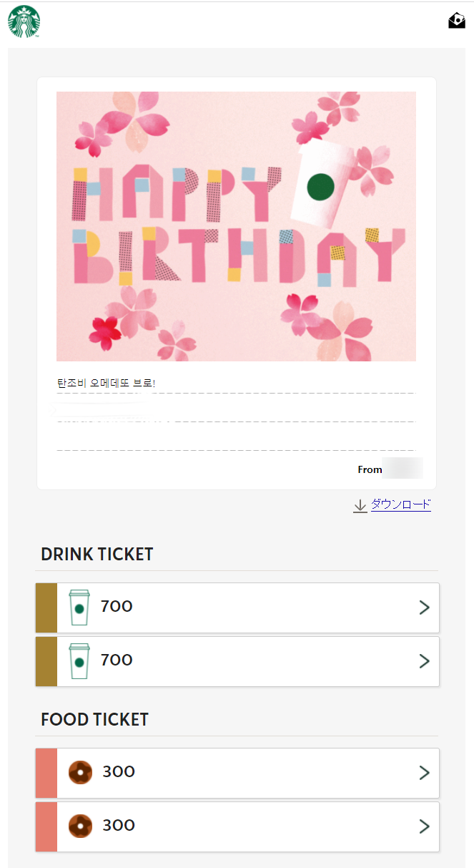Select the FOOD TICKET section header
474x868 pixels.
tap(94, 719)
